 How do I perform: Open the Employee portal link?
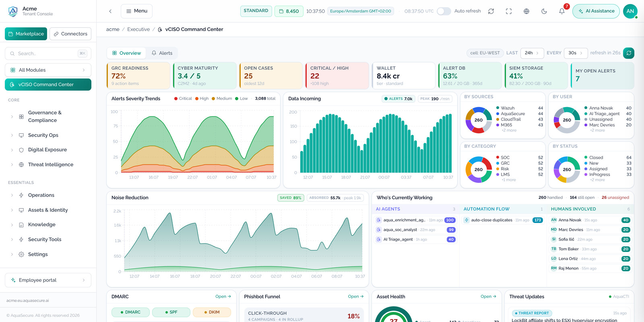(x=48, y=280)
